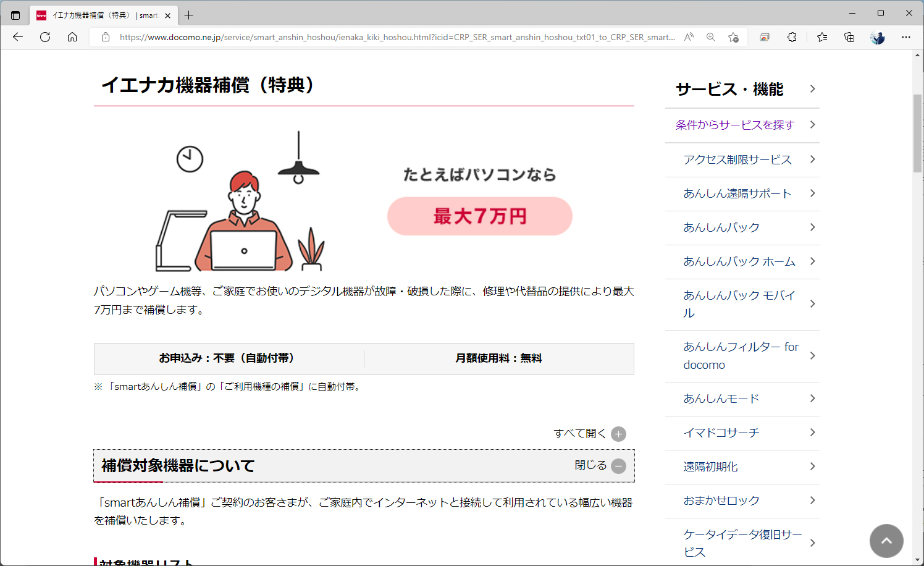Open Settings and more ellipsis menu

pos(906,37)
